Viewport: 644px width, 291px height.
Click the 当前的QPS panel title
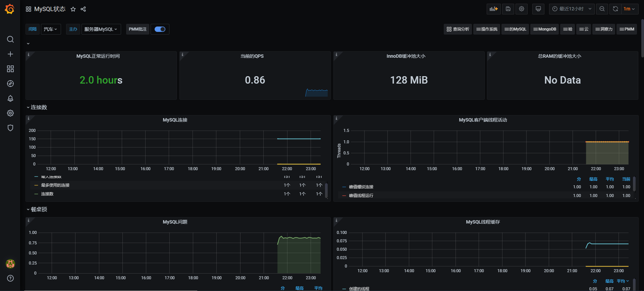point(252,56)
